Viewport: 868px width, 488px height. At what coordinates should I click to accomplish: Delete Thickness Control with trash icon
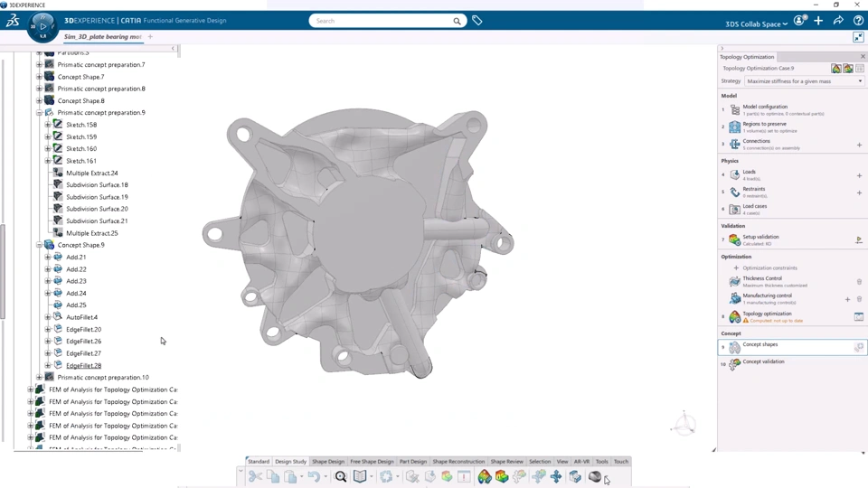point(859,282)
